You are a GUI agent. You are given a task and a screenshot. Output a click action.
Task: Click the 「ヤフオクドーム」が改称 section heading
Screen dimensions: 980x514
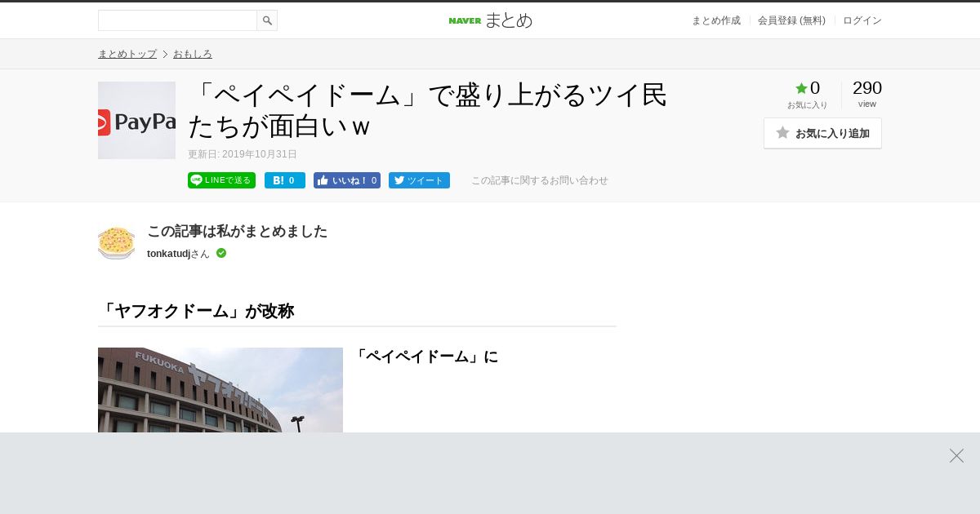click(x=196, y=311)
